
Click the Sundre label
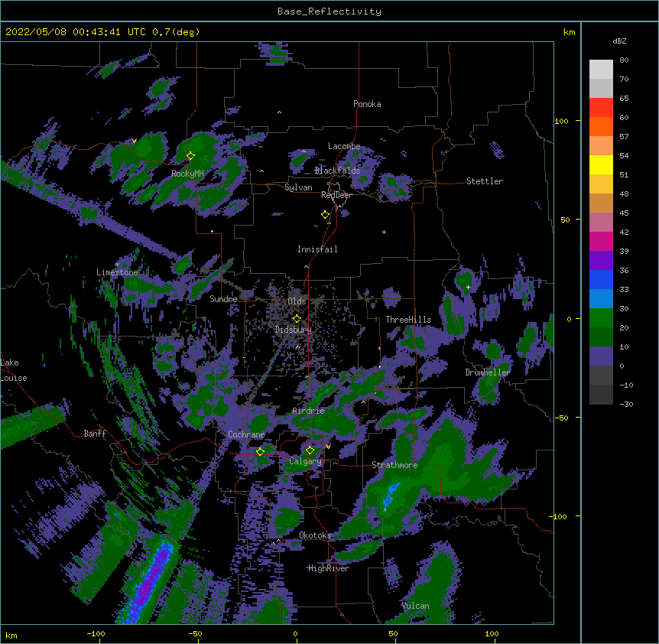click(223, 299)
